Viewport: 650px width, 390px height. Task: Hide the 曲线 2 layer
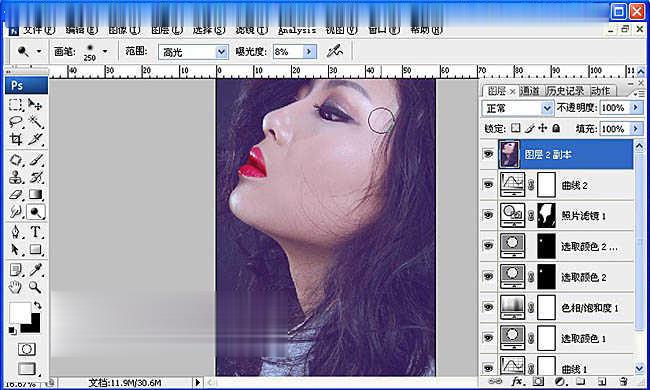click(489, 184)
